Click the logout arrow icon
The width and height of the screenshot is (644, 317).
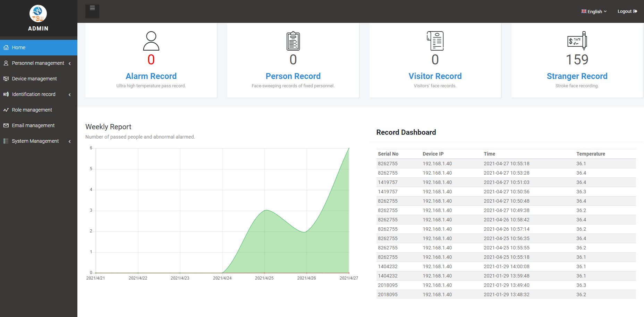pyautogui.click(x=635, y=11)
